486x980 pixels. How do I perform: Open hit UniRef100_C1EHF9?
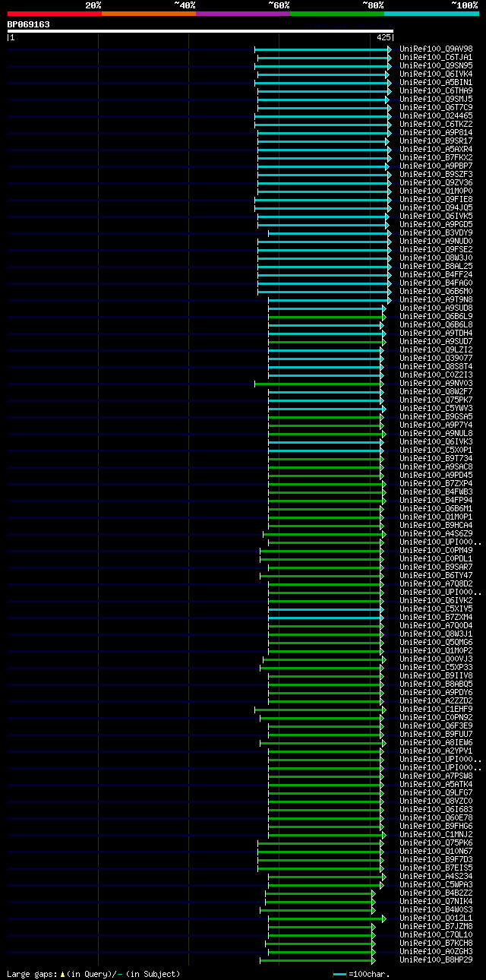click(436, 709)
